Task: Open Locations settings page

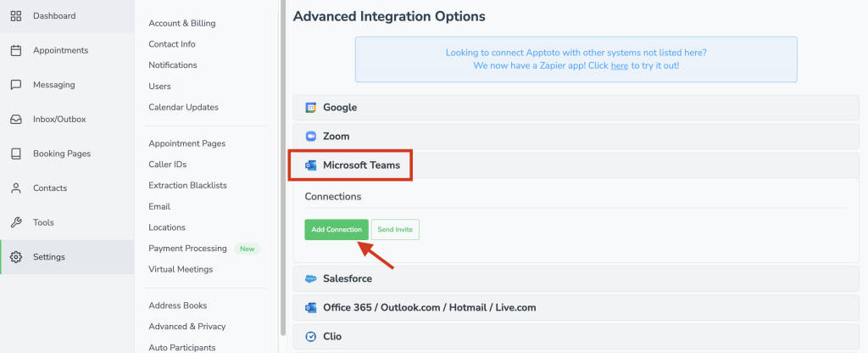Action: [167, 227]
